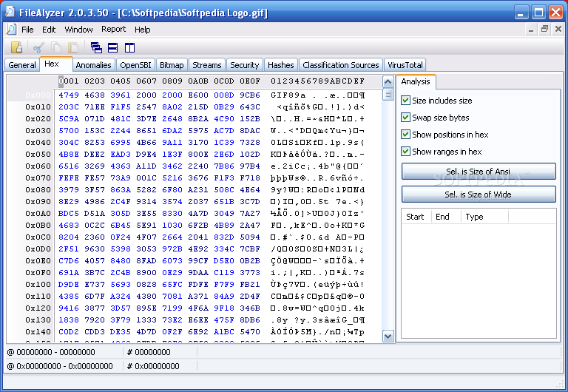Click the document icon in menu bar

pos(12,30)
